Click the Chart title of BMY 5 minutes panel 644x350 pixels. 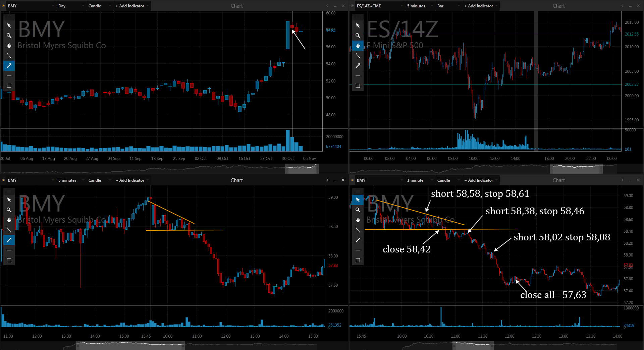click(237, 180)
